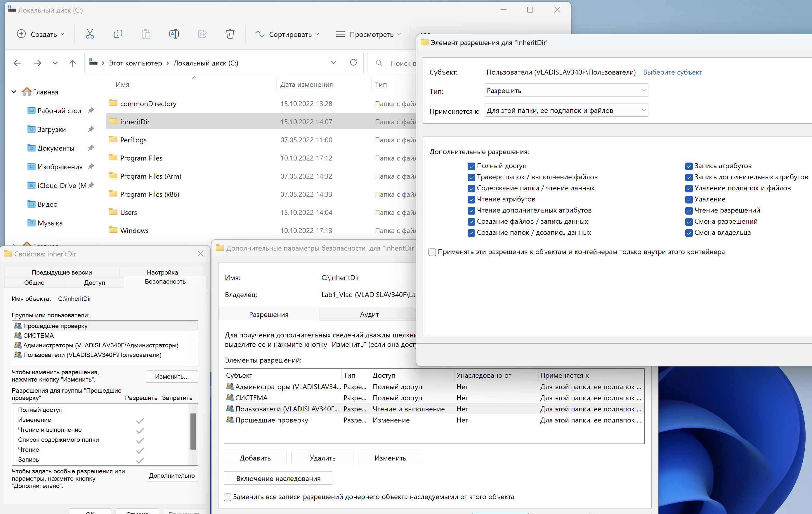The height and width of the screenshot is (514, 812).
Task: Open the Program Files folder icon
Action: pos(113,158)
